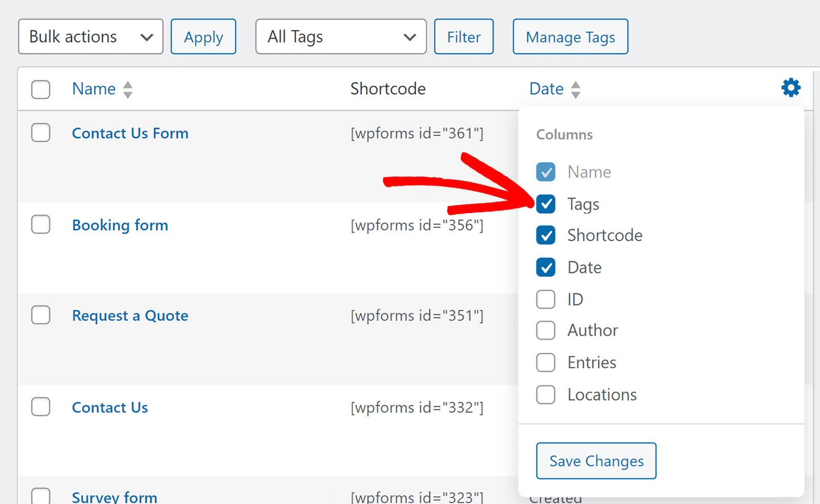Image resolution: width=820 pixels, height=504 pixels.
Task: Enable the Author column
Action: coord(546,330)
